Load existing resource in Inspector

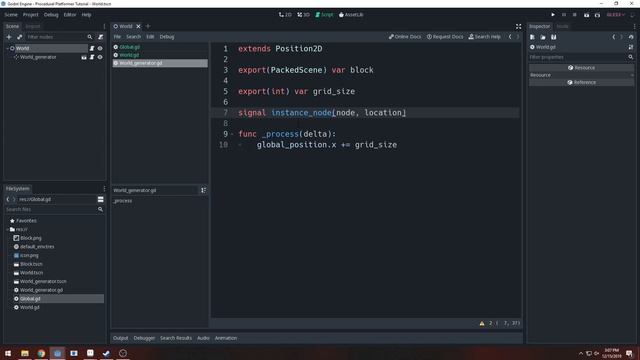543,37
